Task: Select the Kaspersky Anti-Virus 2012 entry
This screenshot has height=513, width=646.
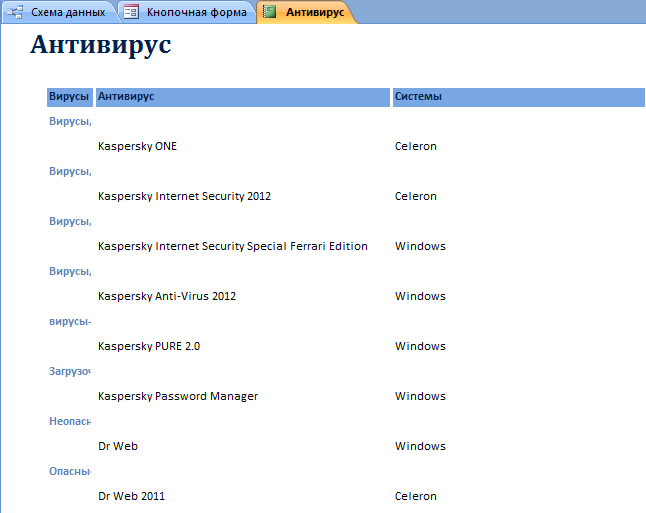Action: [167, 296]
